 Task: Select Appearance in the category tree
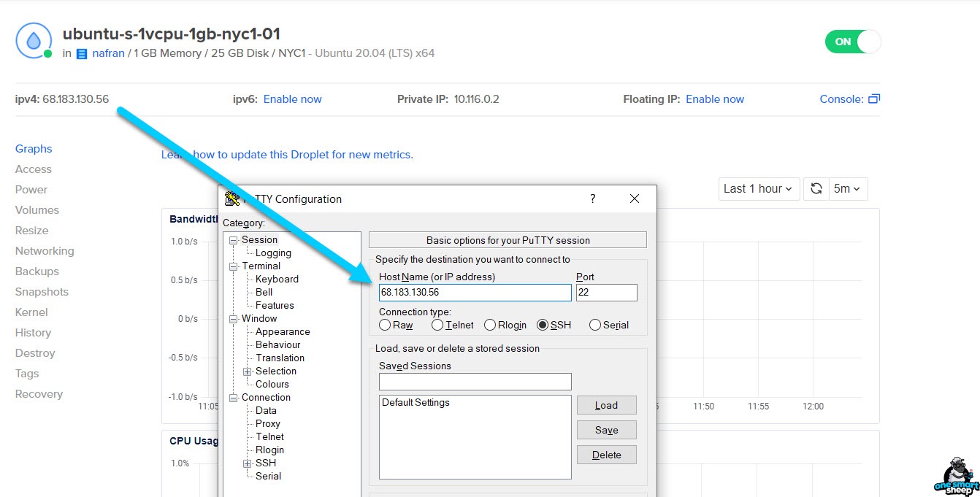[x=283, y=332]
